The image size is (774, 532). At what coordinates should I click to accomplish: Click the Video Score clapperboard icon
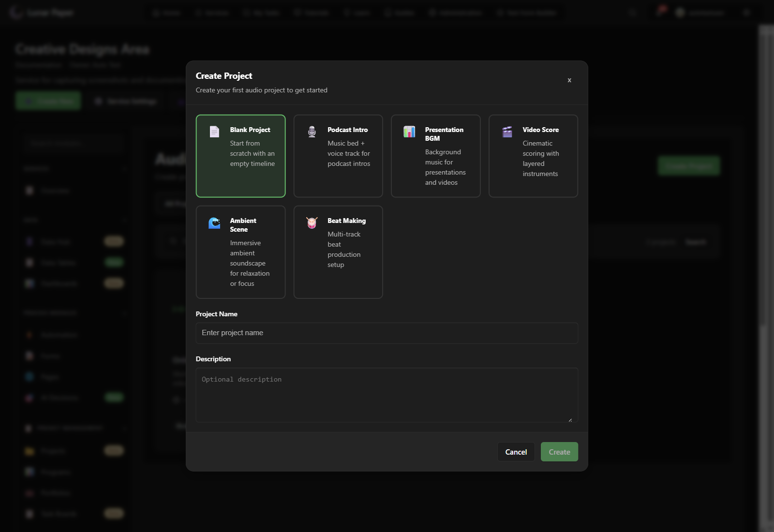pyautogui.click(x=507, y=132)
